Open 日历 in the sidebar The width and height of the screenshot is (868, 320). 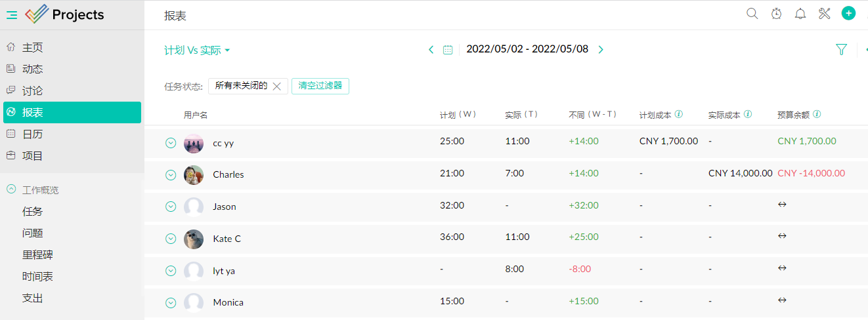[x=72, y=134]
